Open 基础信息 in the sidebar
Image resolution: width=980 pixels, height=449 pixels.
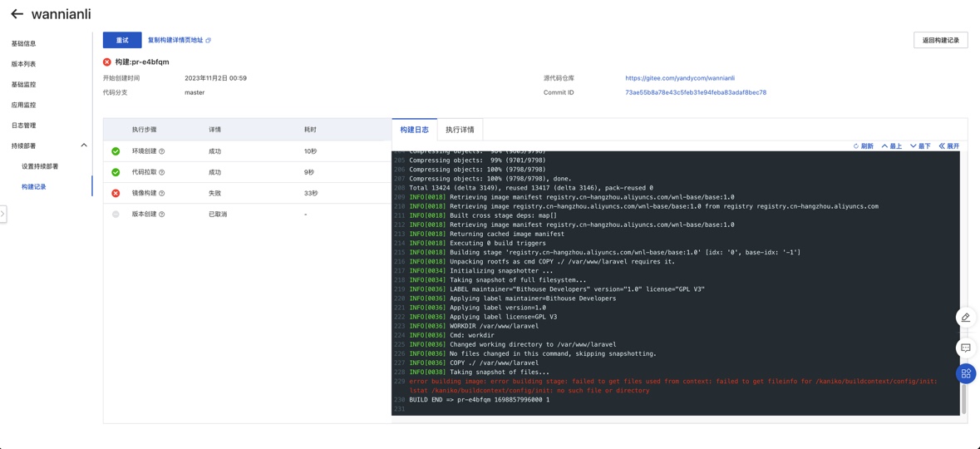pos(24,43)
